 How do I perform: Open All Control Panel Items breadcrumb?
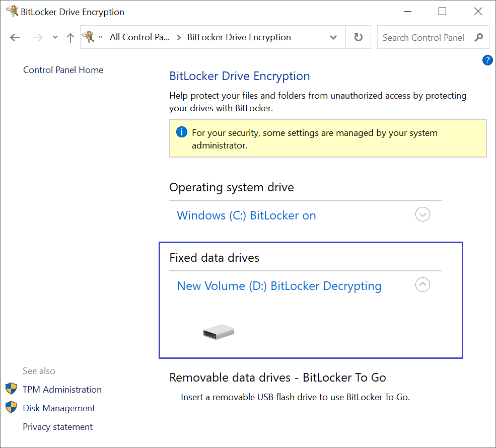click(139, 37)
